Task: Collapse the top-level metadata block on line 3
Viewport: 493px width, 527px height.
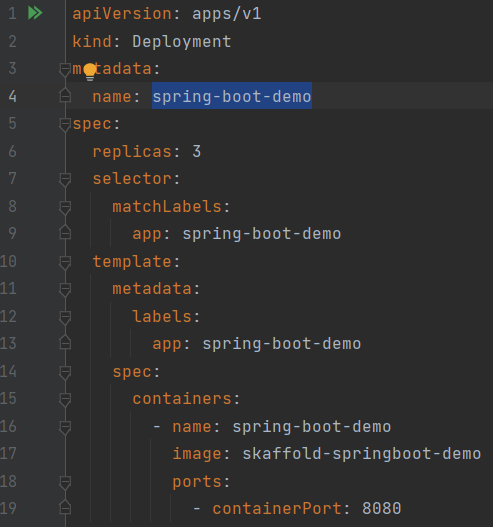Action: coord(65,69)
